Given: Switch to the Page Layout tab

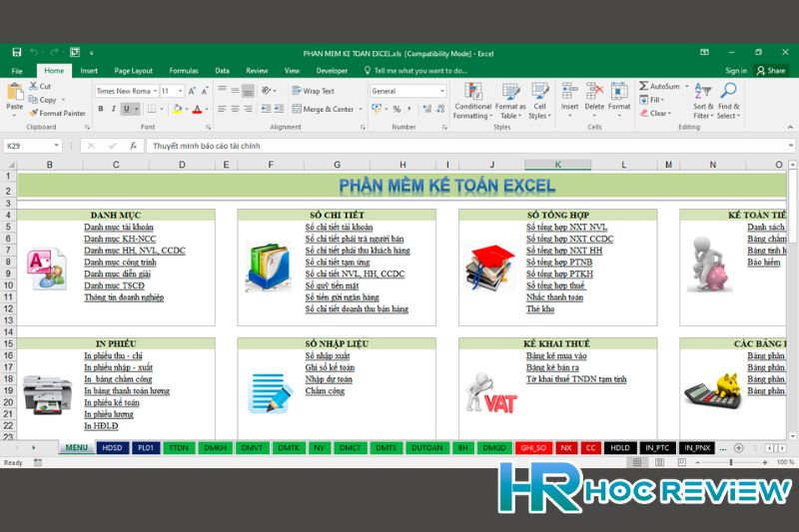Looking at the screenshot, I should coord(133,71).
